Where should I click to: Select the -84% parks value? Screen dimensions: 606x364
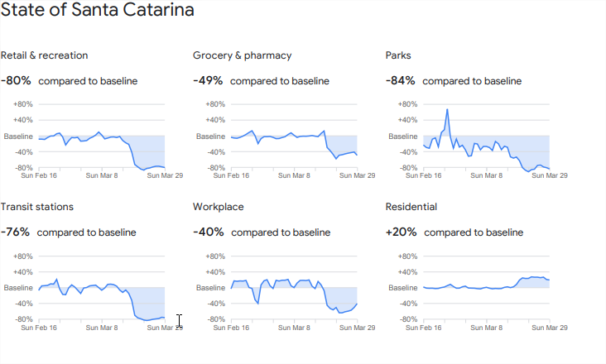point(401,81)
